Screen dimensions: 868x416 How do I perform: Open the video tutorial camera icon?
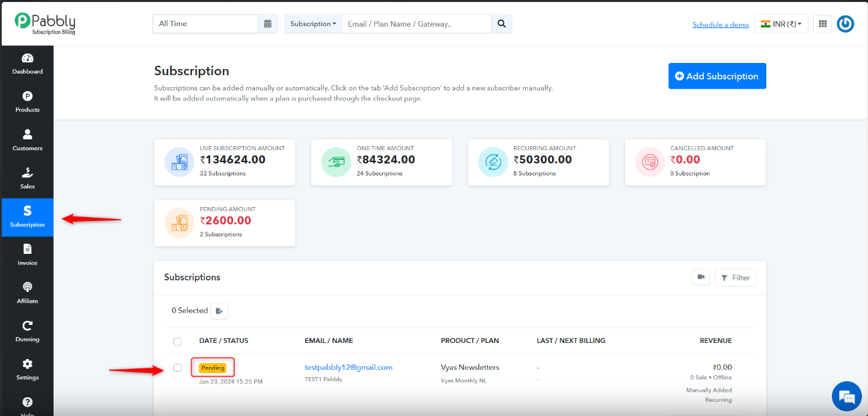pyautogui.click(x=701, y=277)
